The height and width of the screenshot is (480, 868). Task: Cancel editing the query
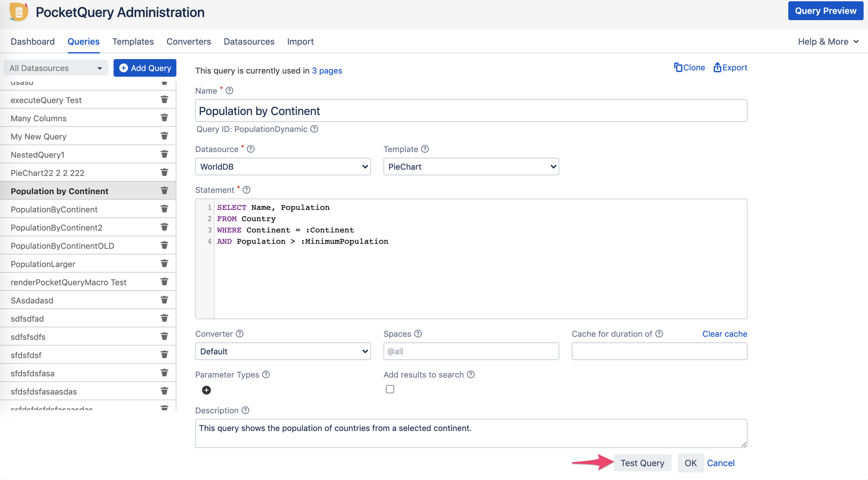tap(720, 463)
